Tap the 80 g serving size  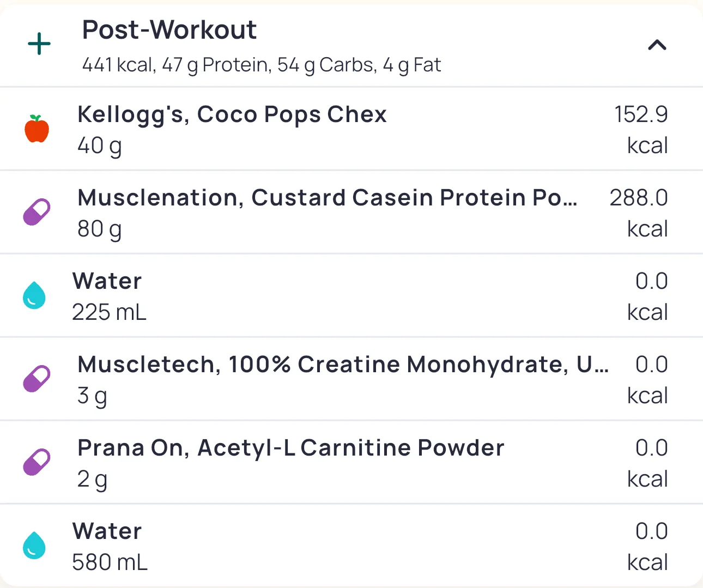[x=100, y=229]
